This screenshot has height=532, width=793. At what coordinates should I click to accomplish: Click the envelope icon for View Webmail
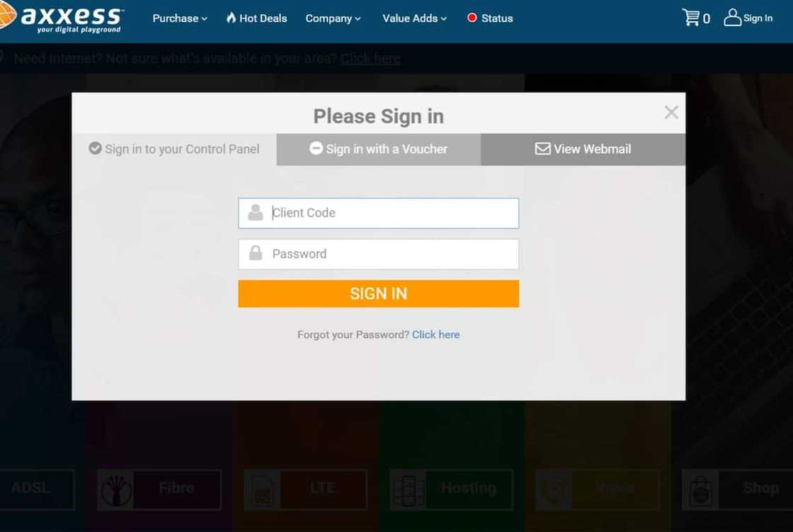[542, 149]
